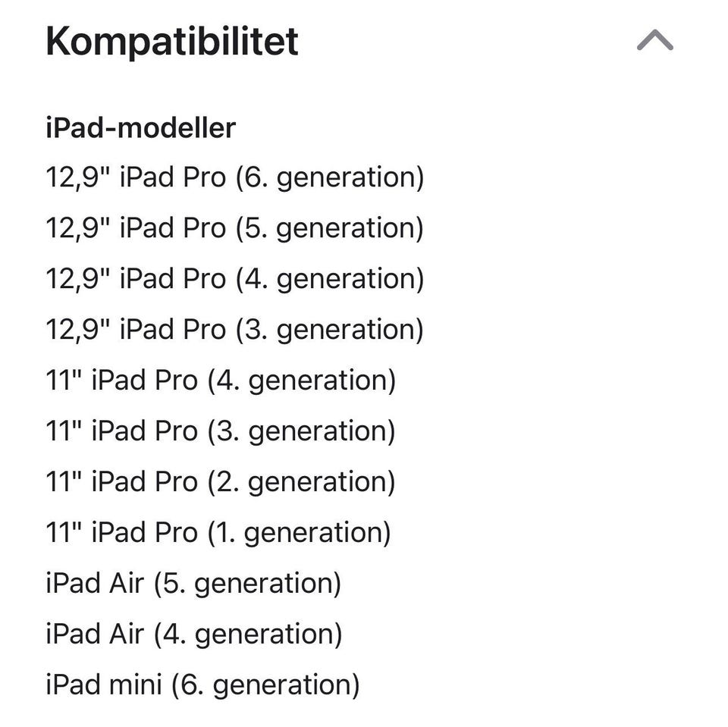Select iPad mini (6. generation) entry

[x=202, y=685]
